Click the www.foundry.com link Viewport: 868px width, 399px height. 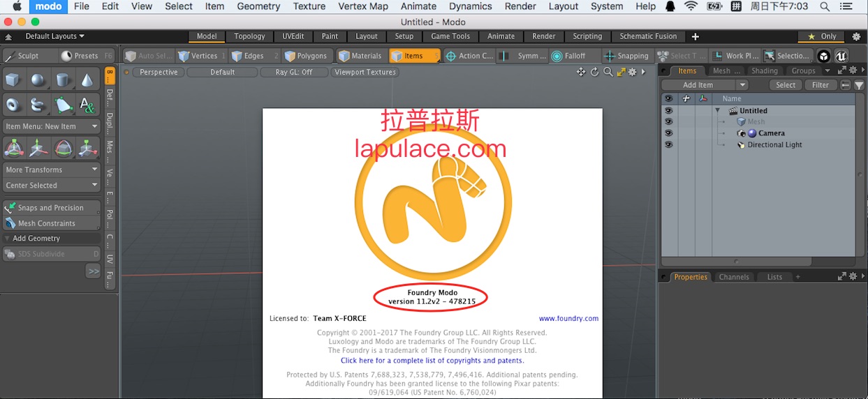click(x=568, y=318)
